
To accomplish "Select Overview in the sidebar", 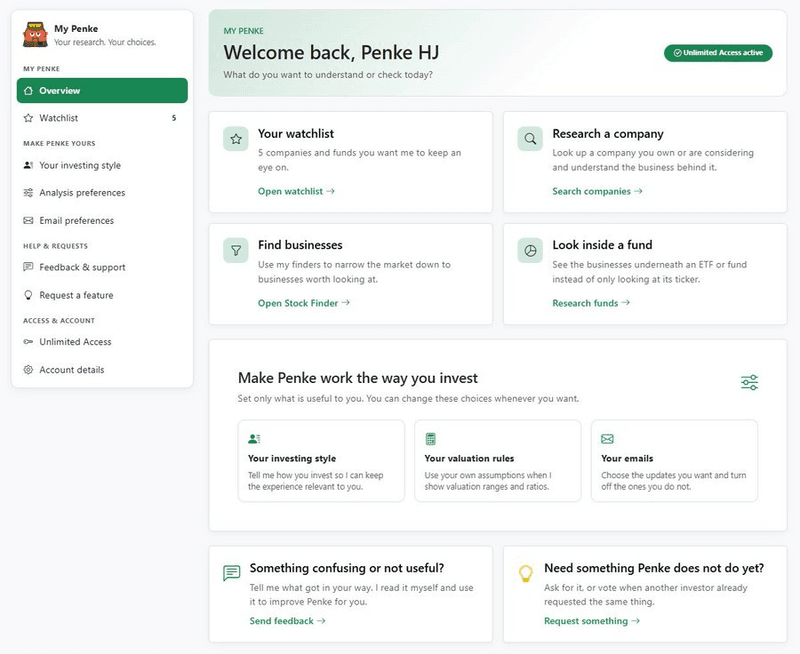I will point(102,91).
